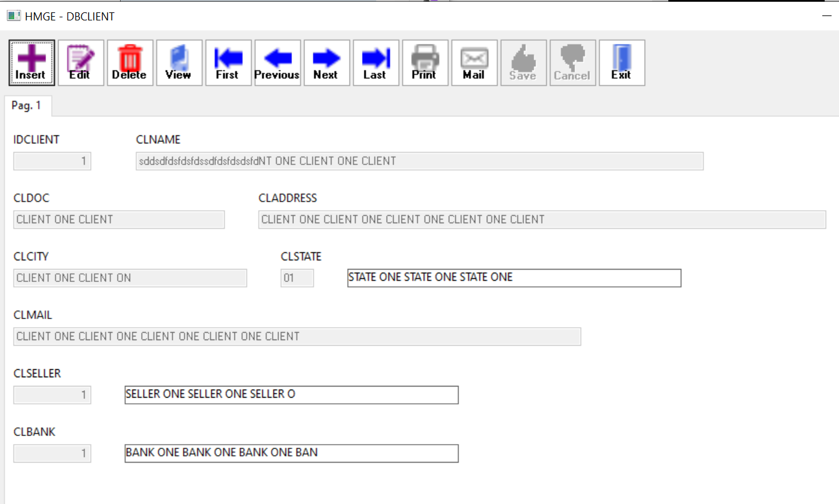The image size is (839, 504).
Task: Jump to the Last record
Action: click(x=376, y=63)
